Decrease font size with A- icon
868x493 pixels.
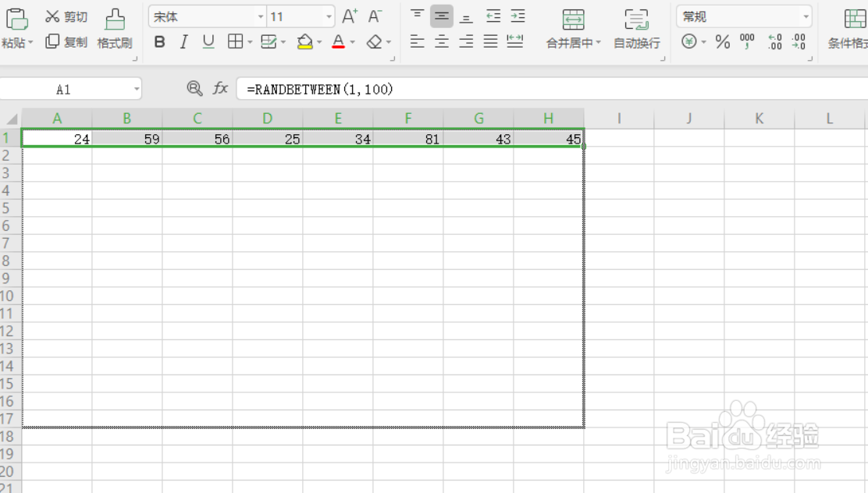[x=375, y=16]
